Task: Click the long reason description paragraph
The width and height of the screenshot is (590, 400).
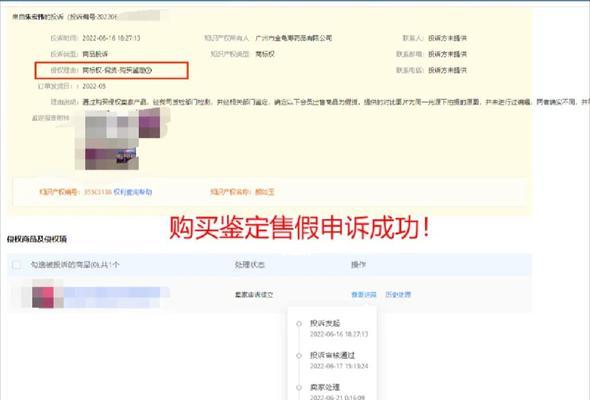Action: pos(336,102)
